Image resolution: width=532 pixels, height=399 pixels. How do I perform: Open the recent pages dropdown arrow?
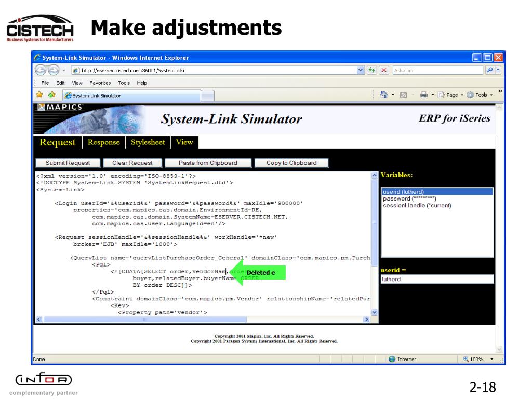coord(64,70)
